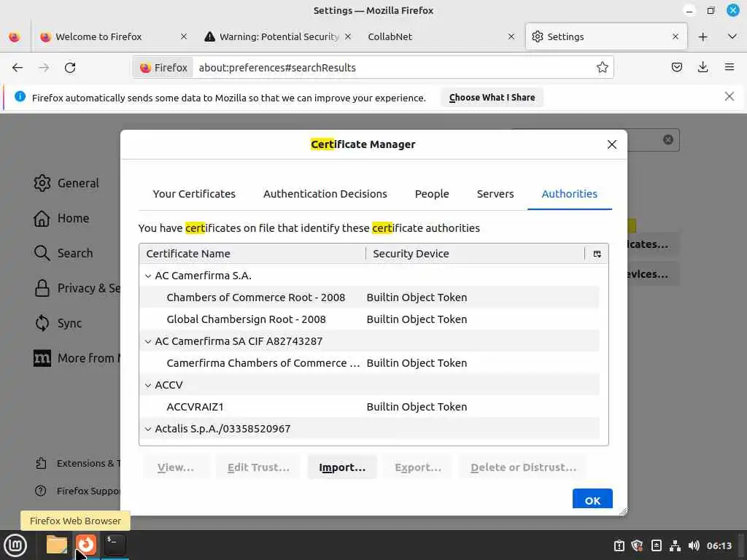This screenshot has height=560, width=747.
Task: Sort by Certificate Name column header
Action: tap(252, 254)
